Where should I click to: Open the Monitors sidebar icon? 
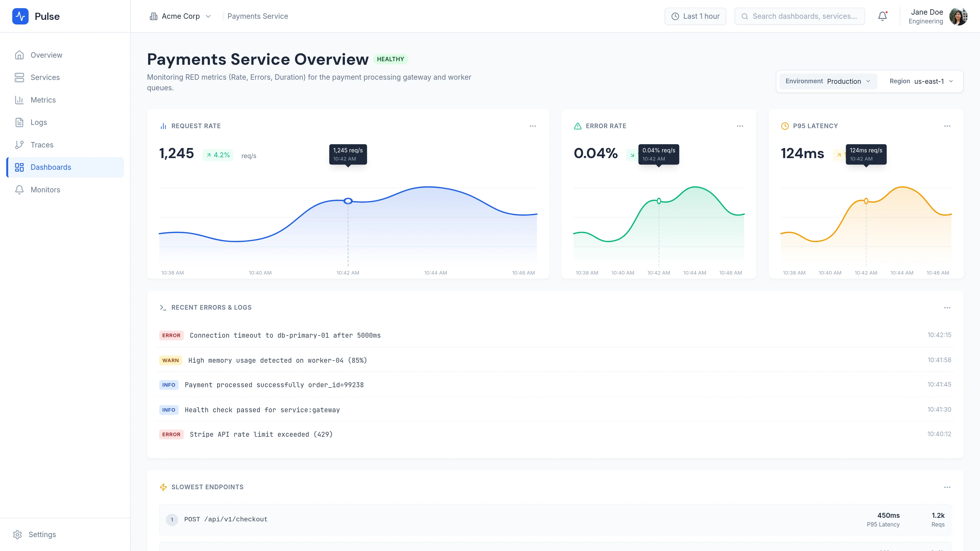point(19,189)
